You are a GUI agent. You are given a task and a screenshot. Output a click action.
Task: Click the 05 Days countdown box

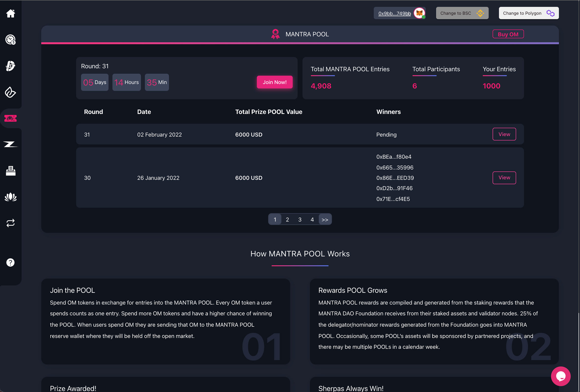pos(95,82)
